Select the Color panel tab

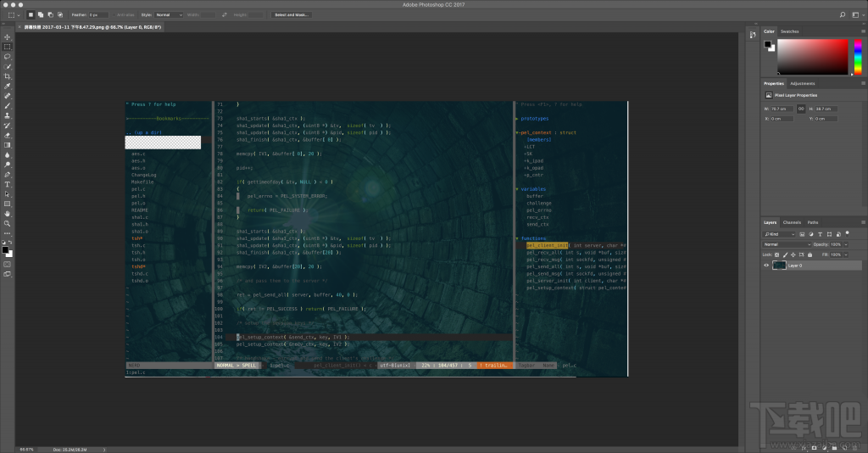(770, 31)
